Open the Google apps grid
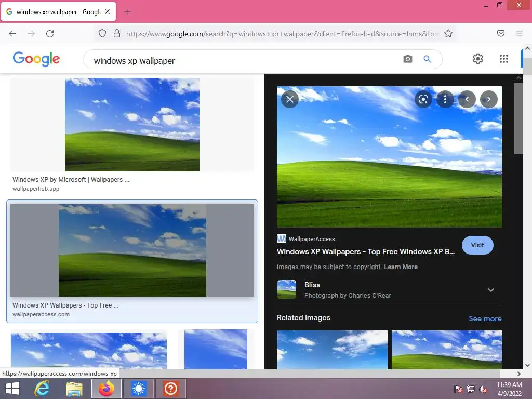 (x=504, y=59)
